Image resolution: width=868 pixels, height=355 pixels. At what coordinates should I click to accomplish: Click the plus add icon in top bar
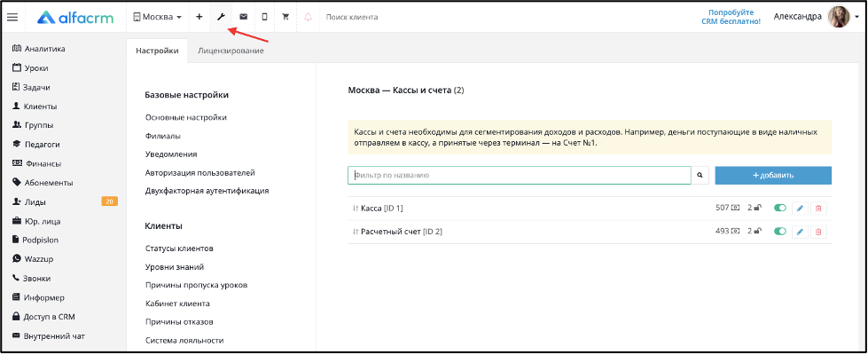coord(199,17)
